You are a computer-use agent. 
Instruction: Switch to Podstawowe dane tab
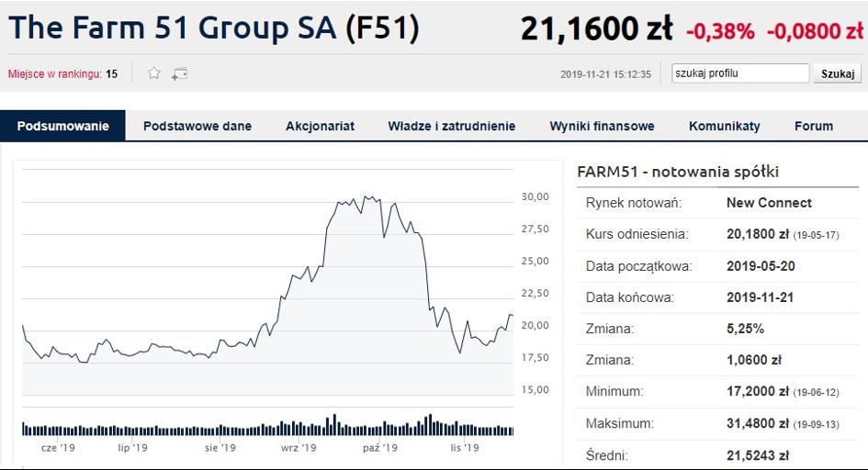click(x=197, y=126)
